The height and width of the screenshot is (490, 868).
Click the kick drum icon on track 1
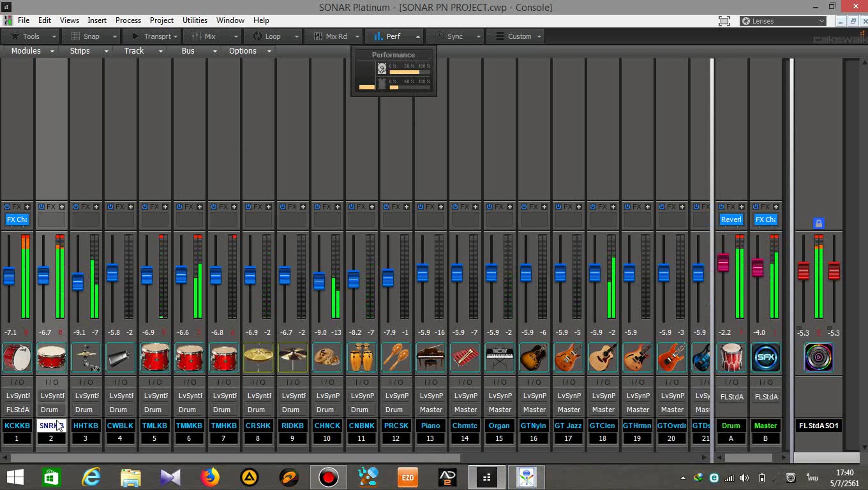pyautogui.click(x=17, y=357)
